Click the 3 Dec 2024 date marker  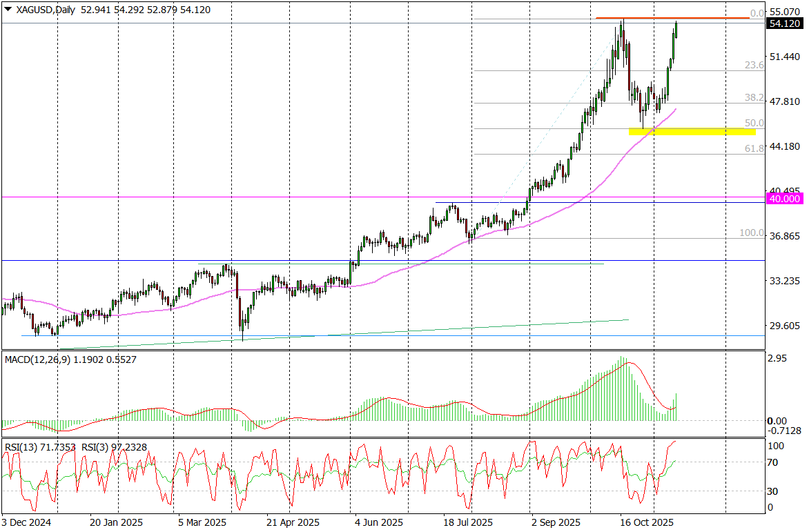(x=26, y=523)
